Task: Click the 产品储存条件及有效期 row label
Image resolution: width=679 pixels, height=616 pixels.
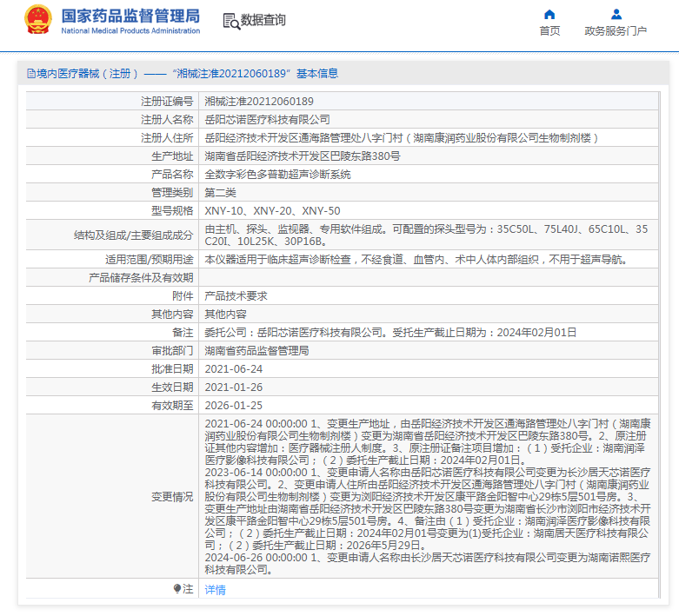Action: 141,277
